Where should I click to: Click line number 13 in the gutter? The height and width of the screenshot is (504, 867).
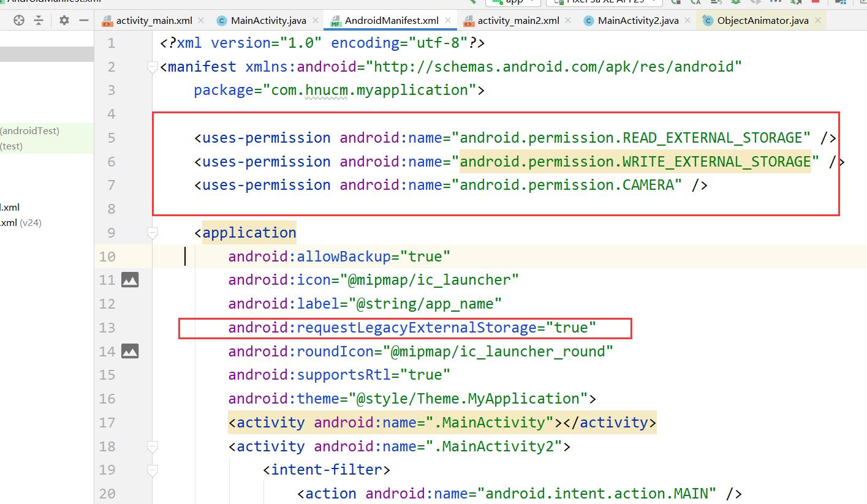click(x=107, y=328)
